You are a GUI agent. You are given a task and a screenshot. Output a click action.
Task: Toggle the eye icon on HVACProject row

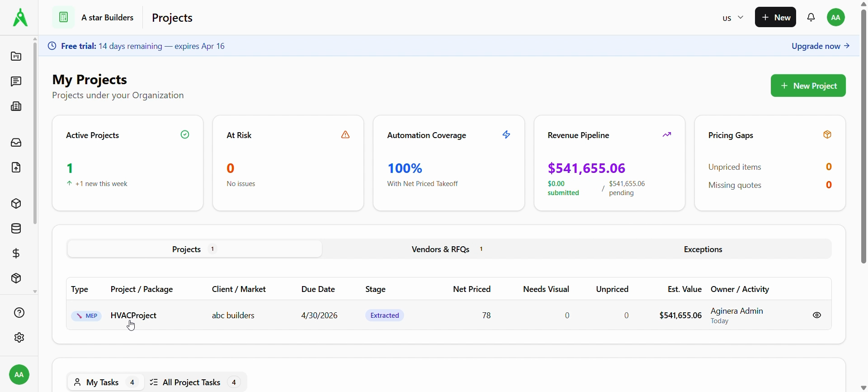point(817,316)
